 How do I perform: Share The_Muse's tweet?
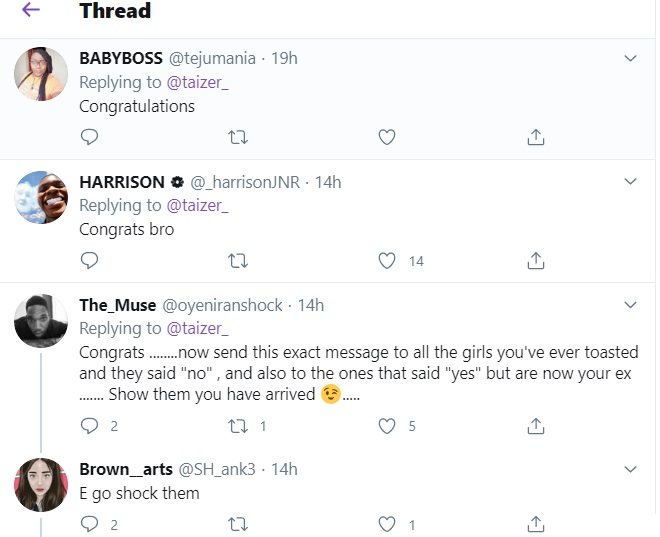tap(535, 426)
